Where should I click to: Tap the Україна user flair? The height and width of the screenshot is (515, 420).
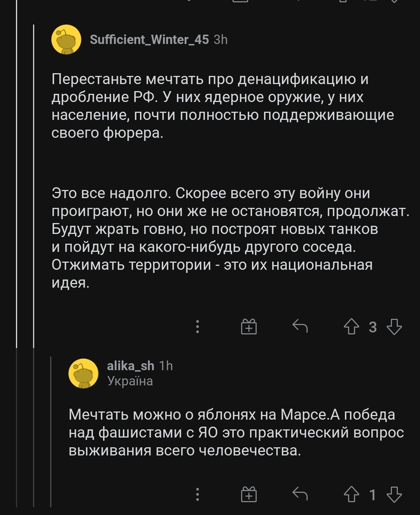click(x=130, y=381)
